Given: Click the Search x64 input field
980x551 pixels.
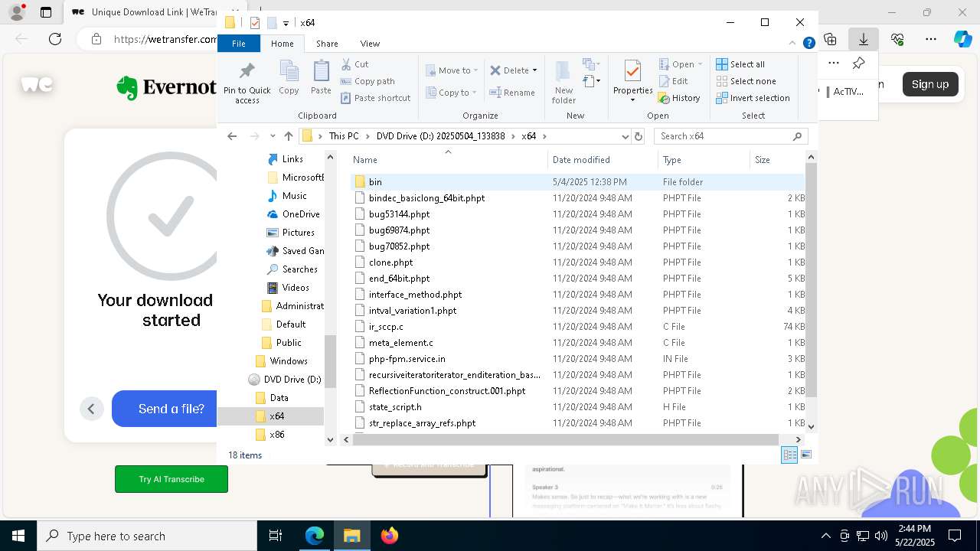Looking at the screenshot, I should pos(724,136).
